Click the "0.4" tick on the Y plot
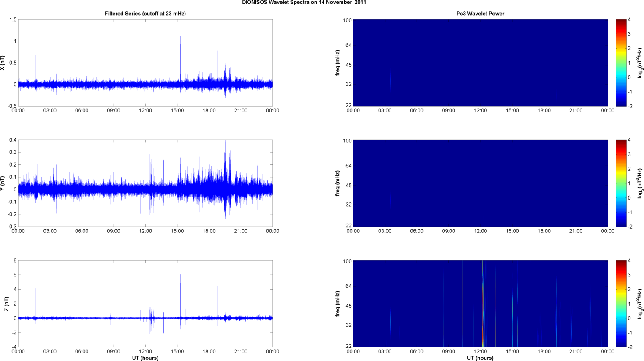Viewport: 644px width, 361px height. click(13, 140)
